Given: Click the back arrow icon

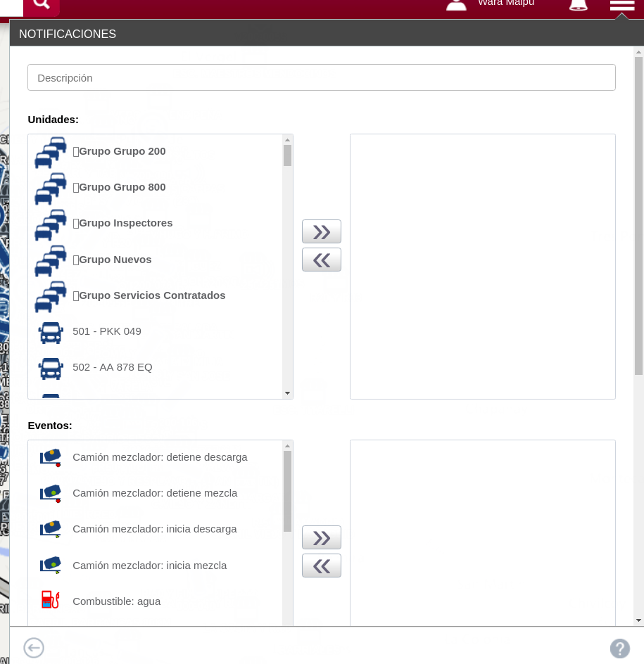Looking at the screenshot, I should 34,647.
